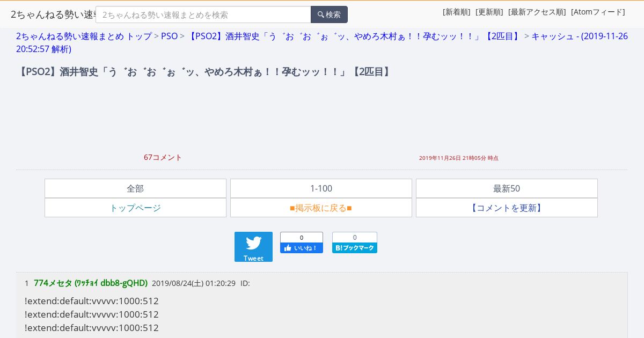Click the Facebook いいね！ like button
The image size is (644, 338).
[302, 248]
